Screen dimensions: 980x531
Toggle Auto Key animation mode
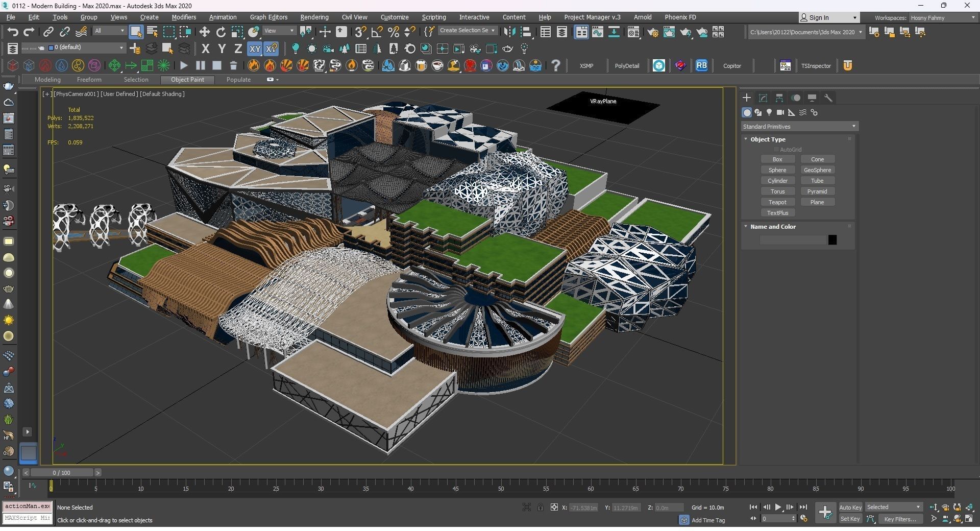(x=850, y=508)
